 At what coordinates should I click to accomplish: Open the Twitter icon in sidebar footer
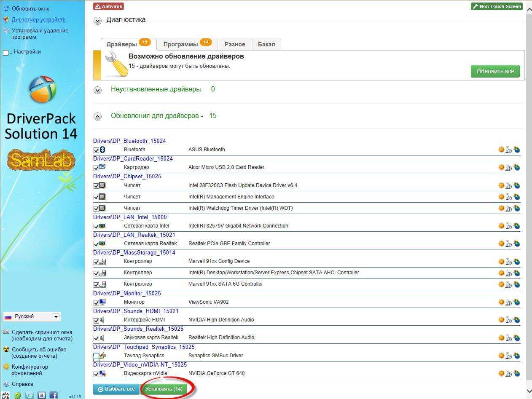(x=30, y=395)
